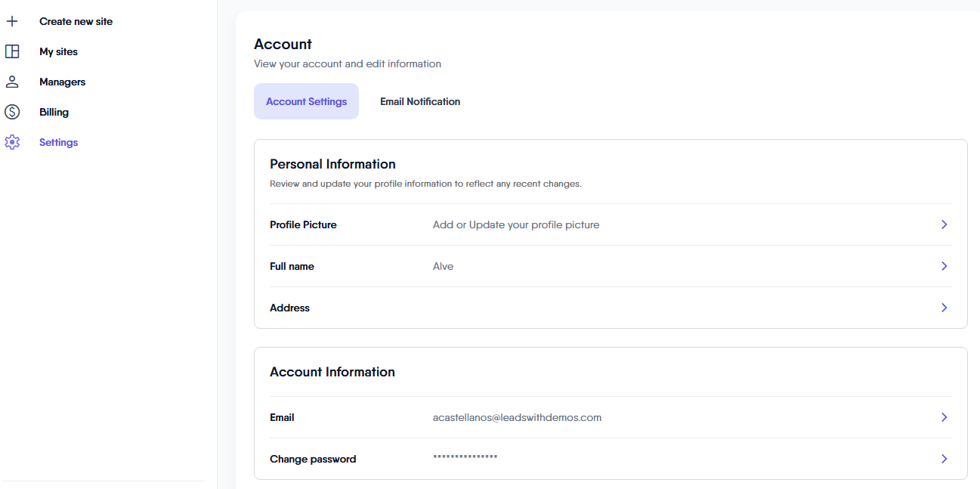The width and height of the screenshot is (980, 489).
Task: Click the masked password asterisks
Action: (x=465, y=459)
